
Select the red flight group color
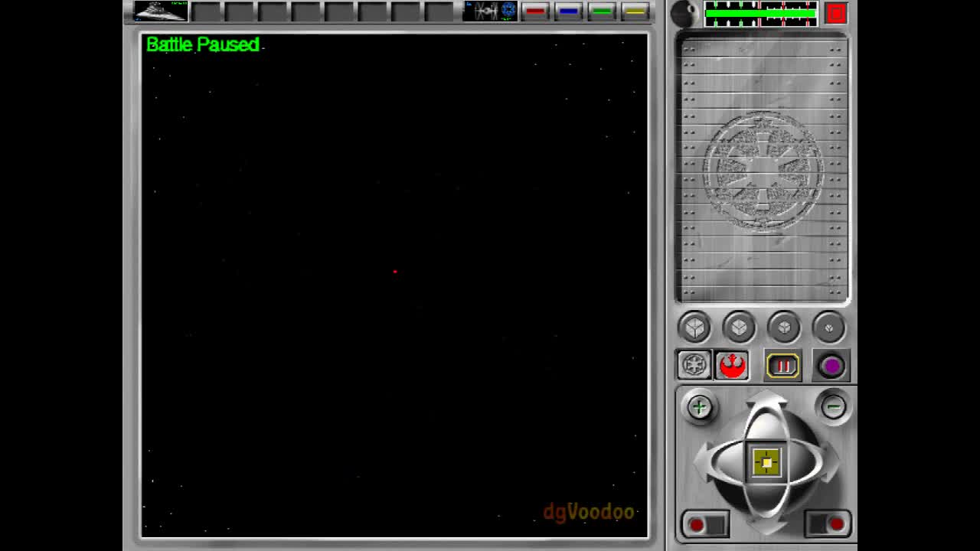tap(535, 11)
